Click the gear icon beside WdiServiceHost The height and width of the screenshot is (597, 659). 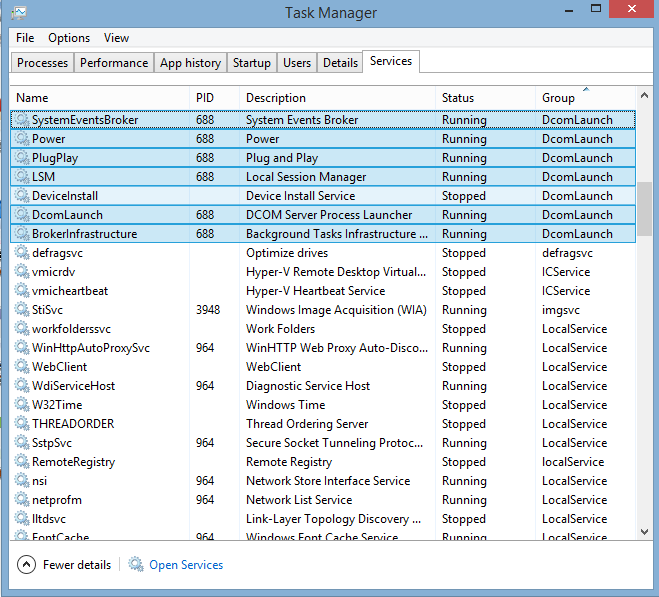pos(22,386)
